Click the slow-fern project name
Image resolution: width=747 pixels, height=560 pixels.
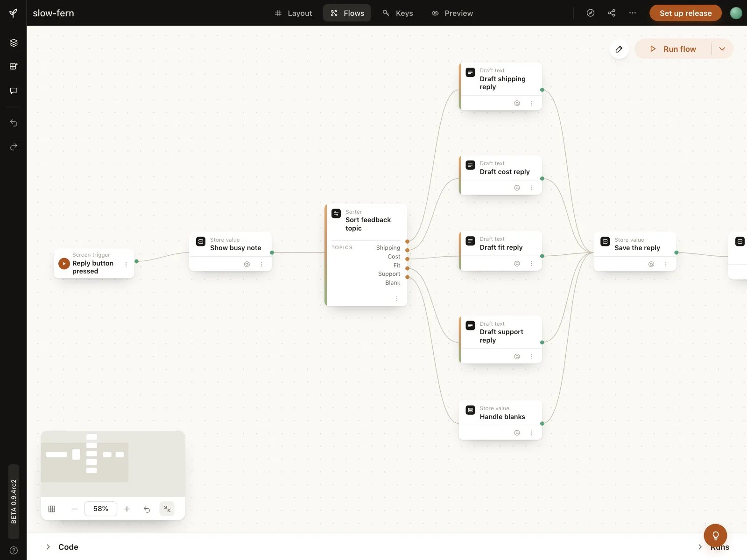pyautogui.click(x=53, y=13)
